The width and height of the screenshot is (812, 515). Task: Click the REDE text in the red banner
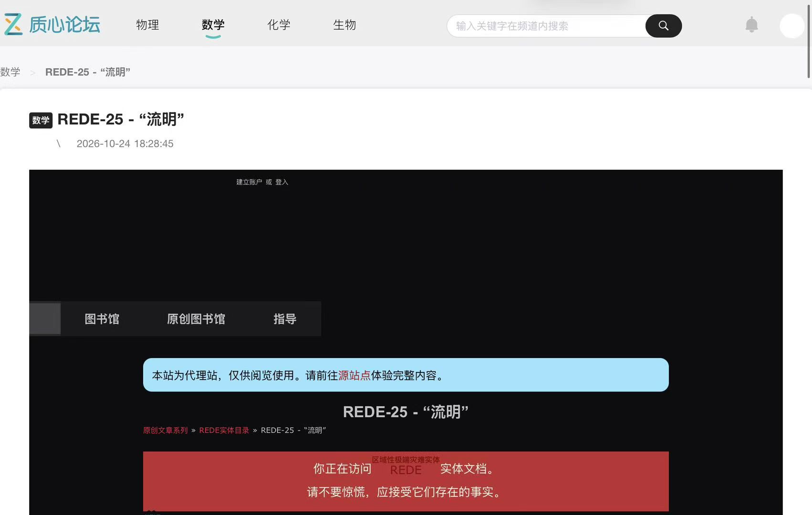pos(406,470)
